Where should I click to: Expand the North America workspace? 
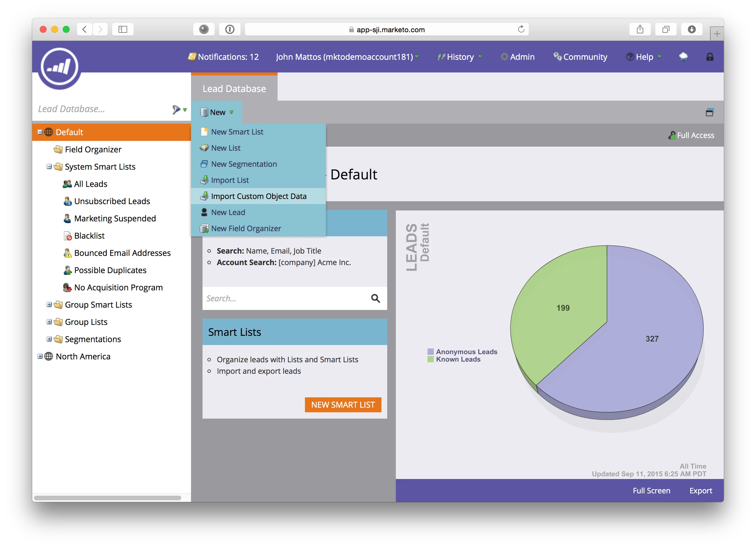pos(40,357)
